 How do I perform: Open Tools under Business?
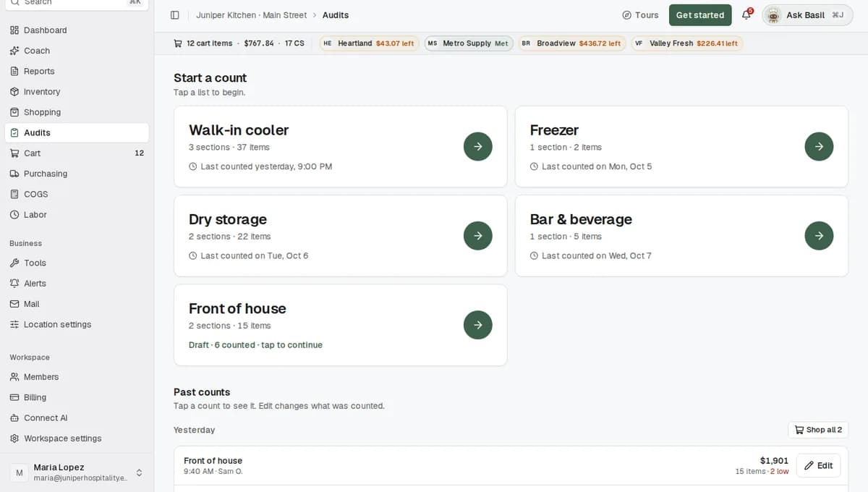pos(77,263)
